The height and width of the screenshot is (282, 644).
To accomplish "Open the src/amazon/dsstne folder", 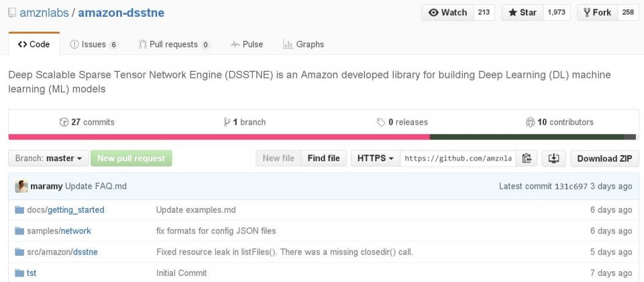I will tap(62, 252).
